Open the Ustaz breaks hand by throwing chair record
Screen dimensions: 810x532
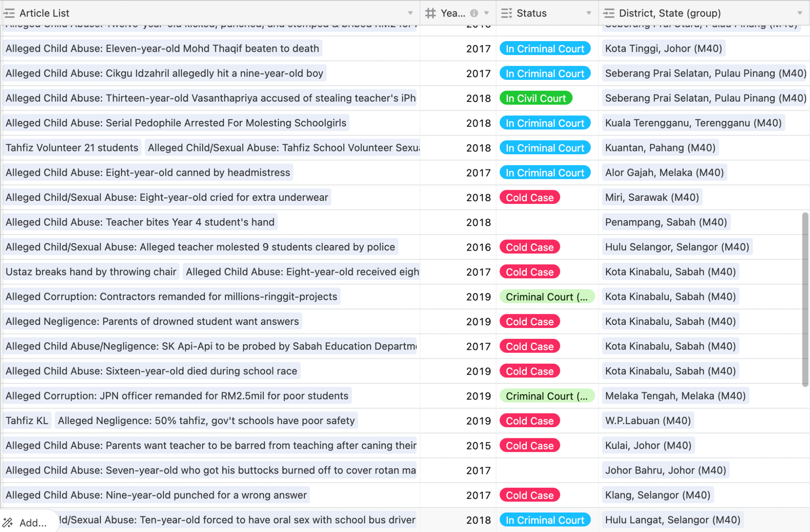(x=91, y=272)
